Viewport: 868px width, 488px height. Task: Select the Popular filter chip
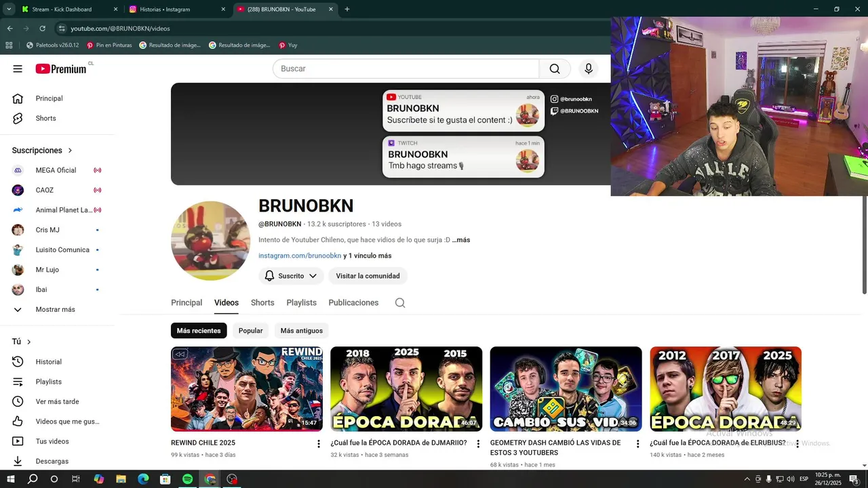pyautogui.click(x=250, y=331)
